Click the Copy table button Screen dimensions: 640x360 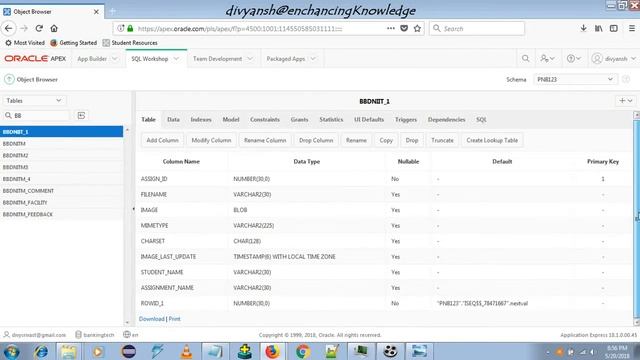(x=386, y=140)
